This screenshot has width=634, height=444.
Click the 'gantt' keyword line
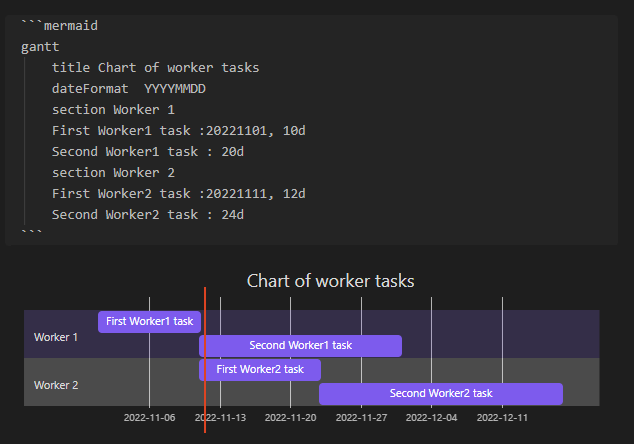(40, 47)
